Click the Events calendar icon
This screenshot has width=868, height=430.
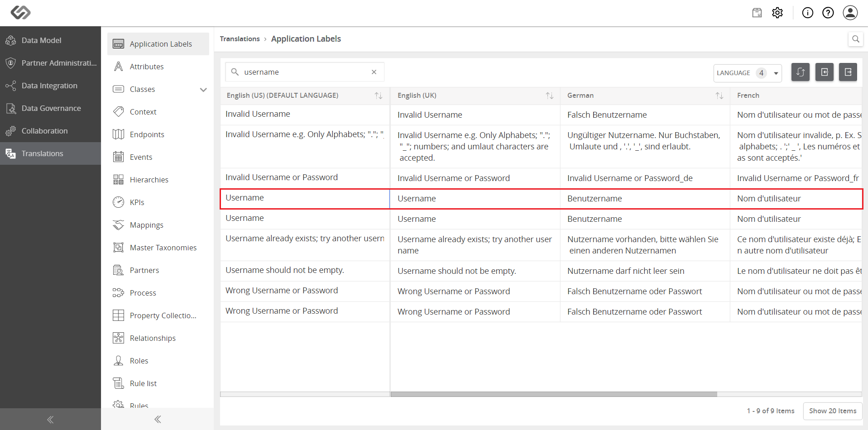pyautogui.click(x=118, y=157)
